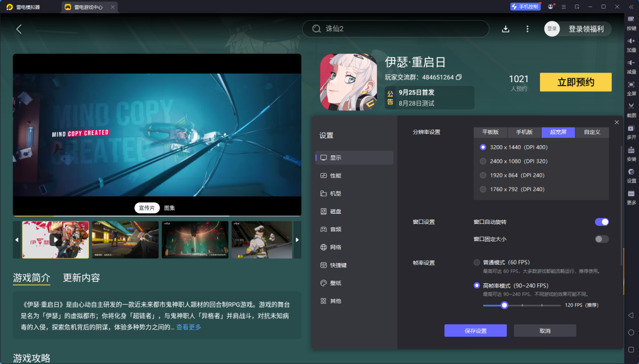Click the yellow 立即预约 button
This screenshot has height=364, width=639.
click(x=575, y=82)
